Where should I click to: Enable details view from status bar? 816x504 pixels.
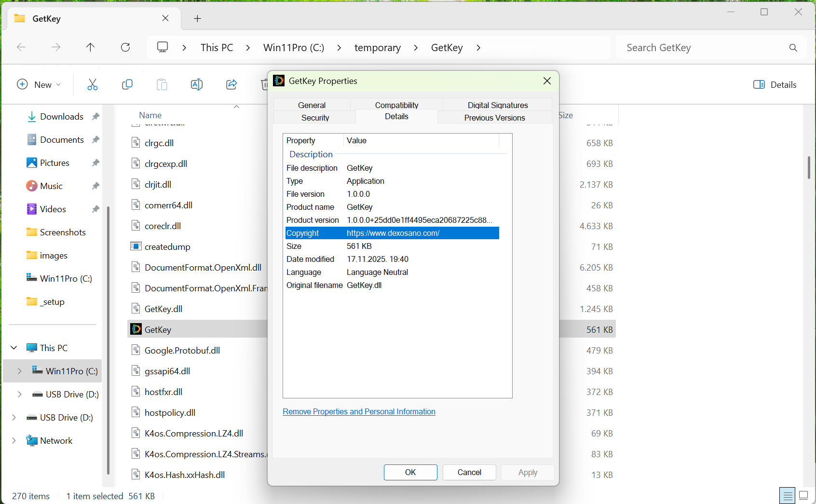point(787,495)
